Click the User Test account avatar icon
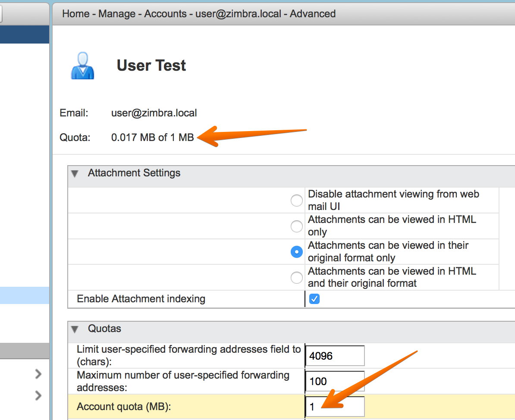The height and width of the screenshot is (420, 515). click(x=82, y=66)
